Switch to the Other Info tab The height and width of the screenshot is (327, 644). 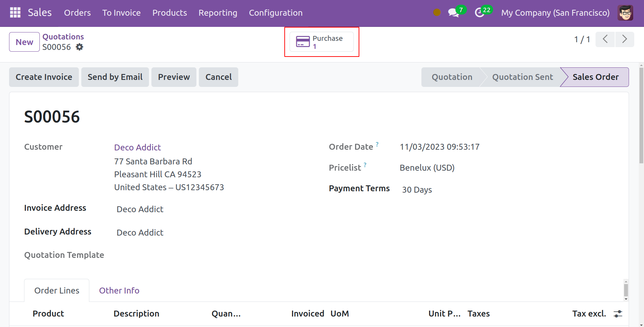coord(119,290)
